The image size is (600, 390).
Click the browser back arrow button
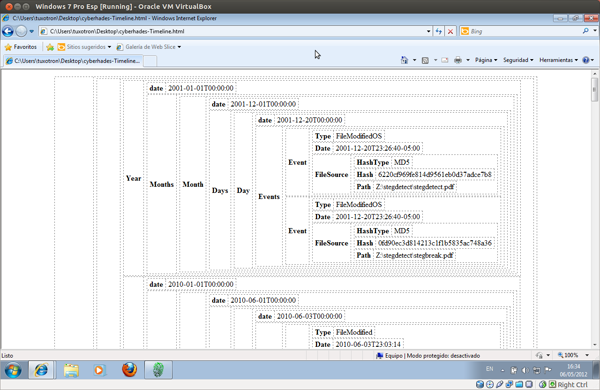click(8, 31)
